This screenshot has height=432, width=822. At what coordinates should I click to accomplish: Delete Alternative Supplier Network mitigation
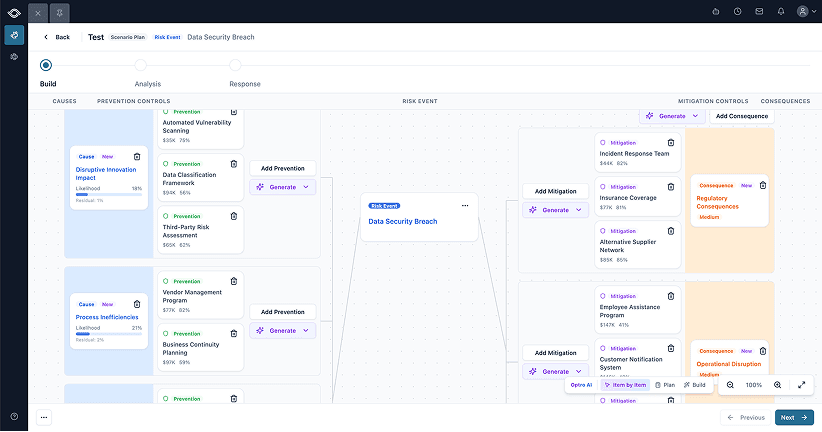(670, 231)
